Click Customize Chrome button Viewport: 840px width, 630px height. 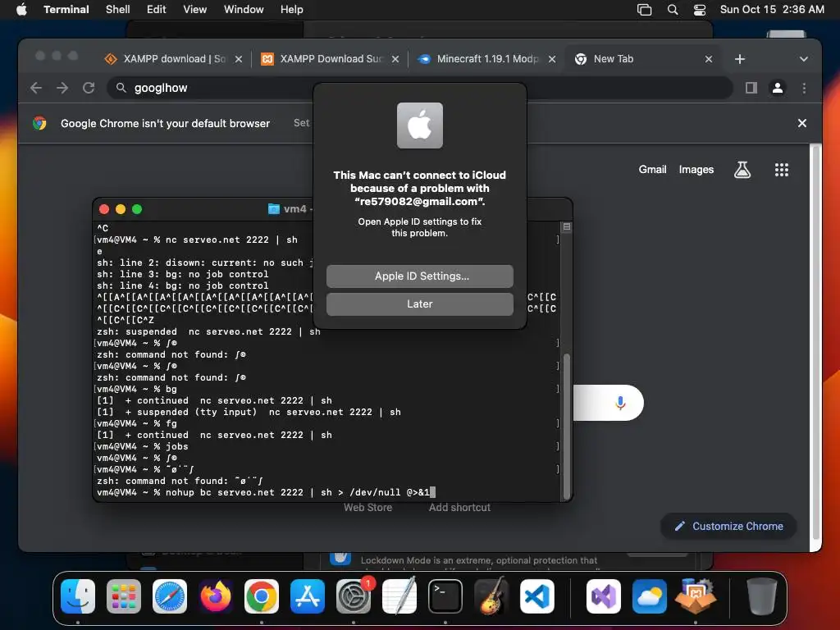pyautogui.click(x=728, y=526)
